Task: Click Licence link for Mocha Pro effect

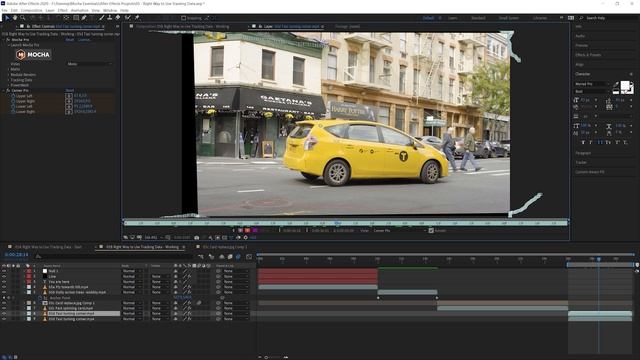Action: pos(84,40)
